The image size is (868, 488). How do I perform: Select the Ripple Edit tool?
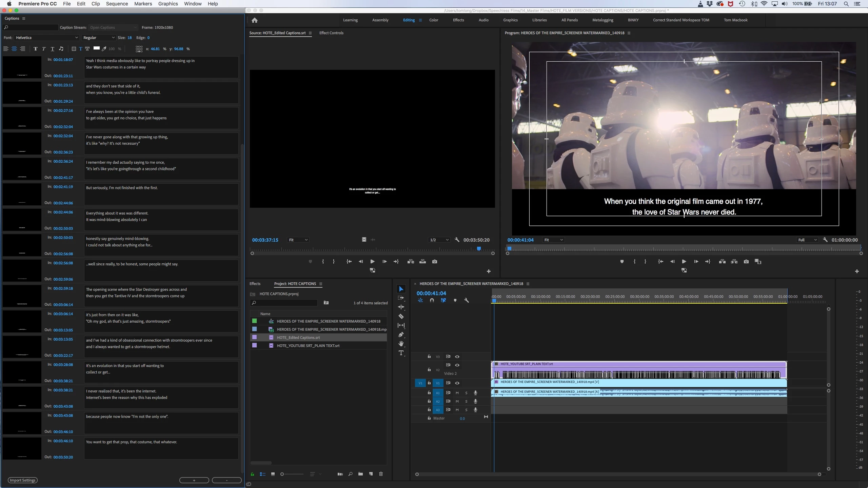(x=401, y=307)
